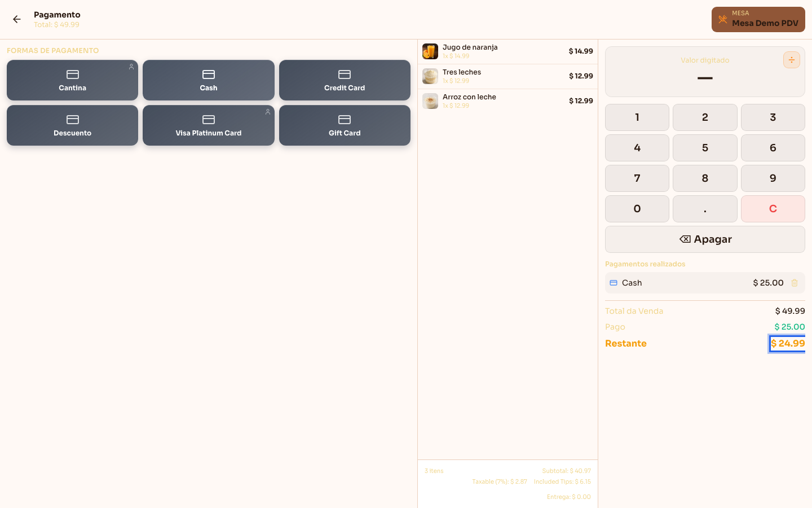The height and width of the screenshot is (508, 812).
Task: Click Tres leches item thumbnail
Action: pyautogui.click(x=430, y=76)
